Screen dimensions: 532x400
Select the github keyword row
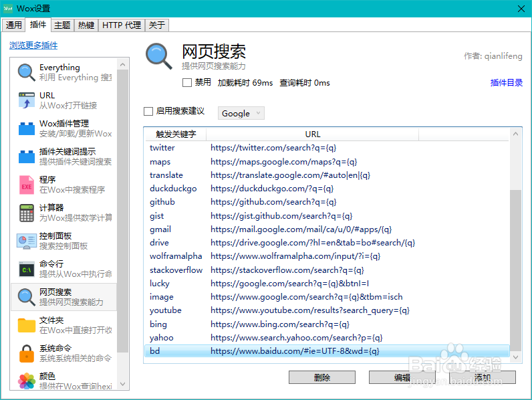(327, 202)
